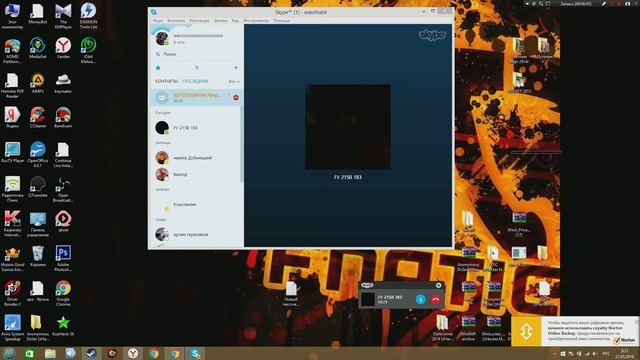Image resolution: width=640 pixels, height=360 pixels.
Task: Close the mini Skype call window
Action: [438, 285]
